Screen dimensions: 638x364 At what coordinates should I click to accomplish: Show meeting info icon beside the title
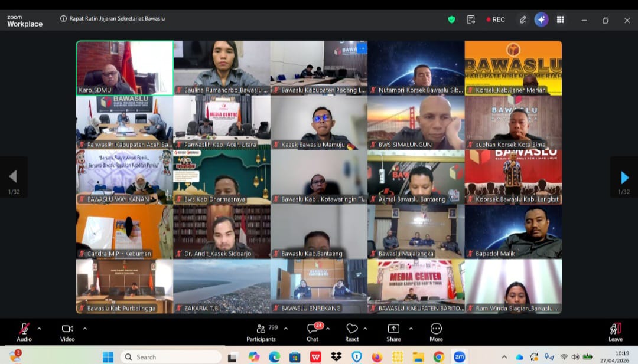(x=63, y=19)
